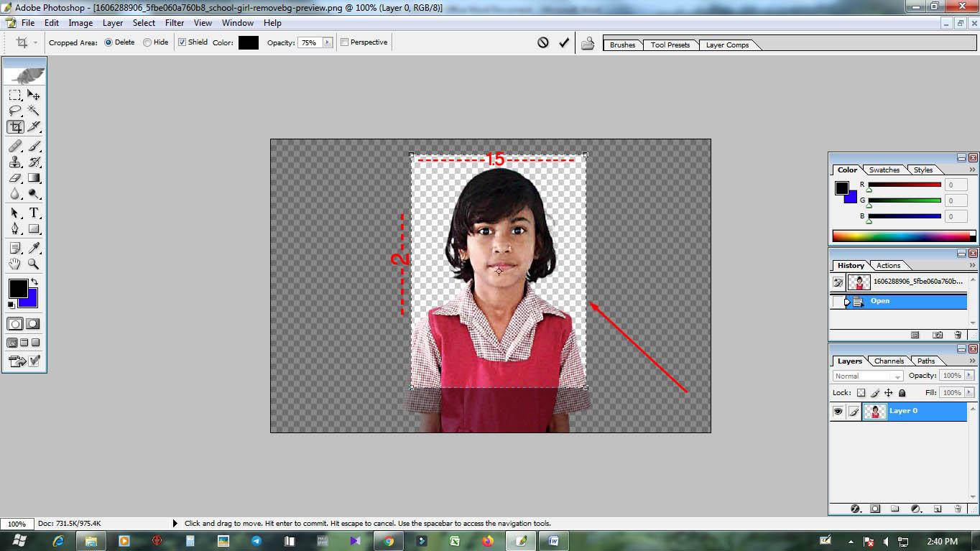The height and width of the screenshot is (551, 980).
Task: Select the Magic Wand tool
Action: 34,111
